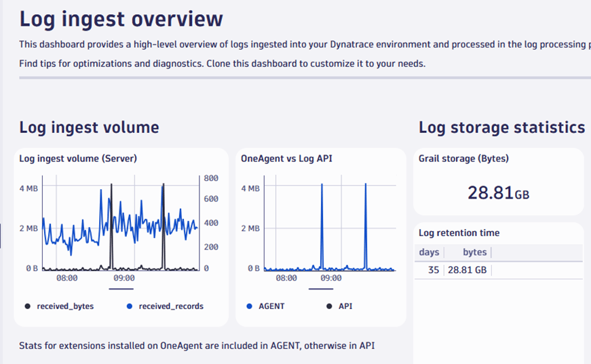Click the black received_bytes legend dot
Viewport: 591px width, 364px height.
click(28, 306)
